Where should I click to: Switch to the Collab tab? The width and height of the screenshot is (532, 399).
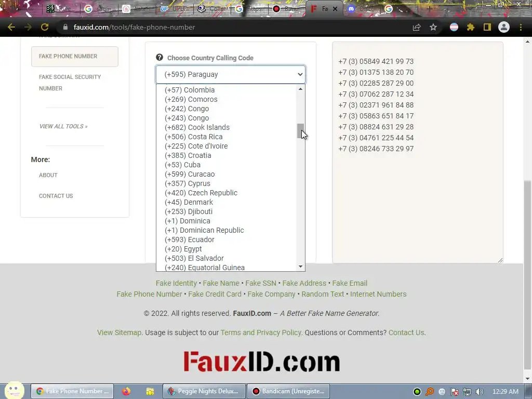click(212, 9)
